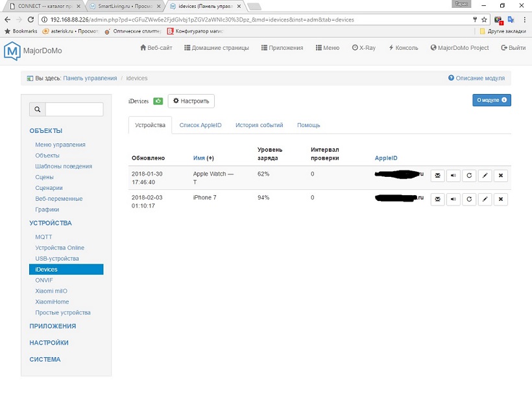Open Сценарии in sidebar
The image size is (532, 409).
click(x=49, y=188)
